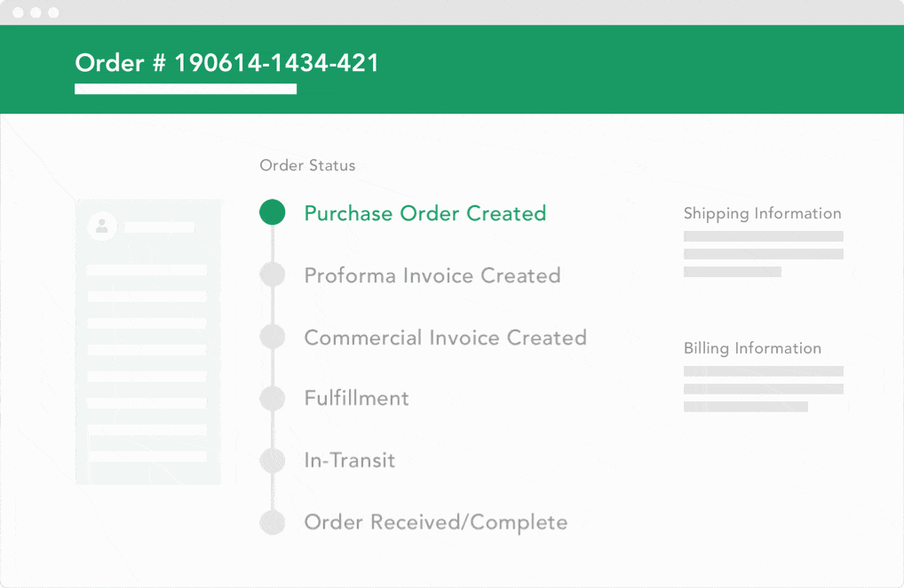The height and width of the screenshot is (588, 904).
Task: Click the first menu row under the avatar
Action: click(147, 270)
